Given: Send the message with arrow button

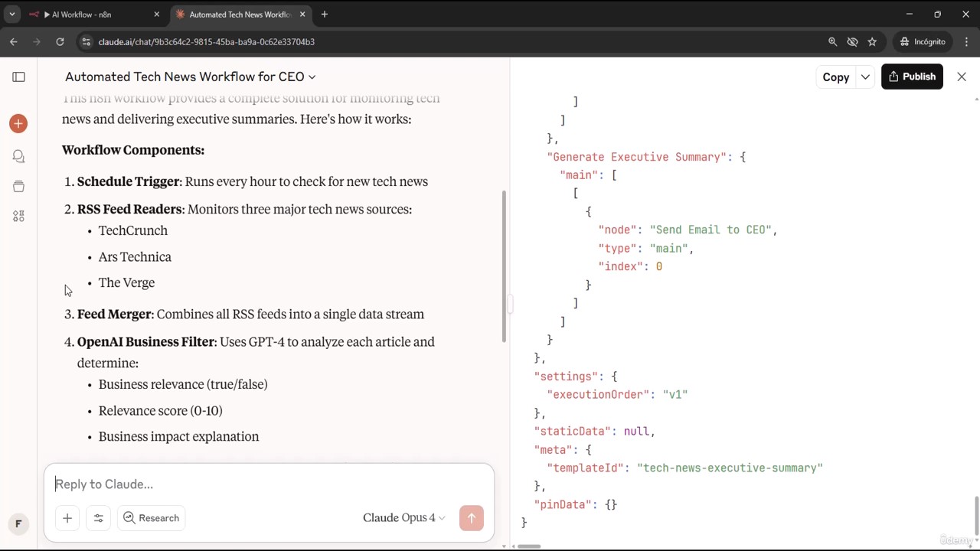Looking at the screenshot, I should (472, 518).
